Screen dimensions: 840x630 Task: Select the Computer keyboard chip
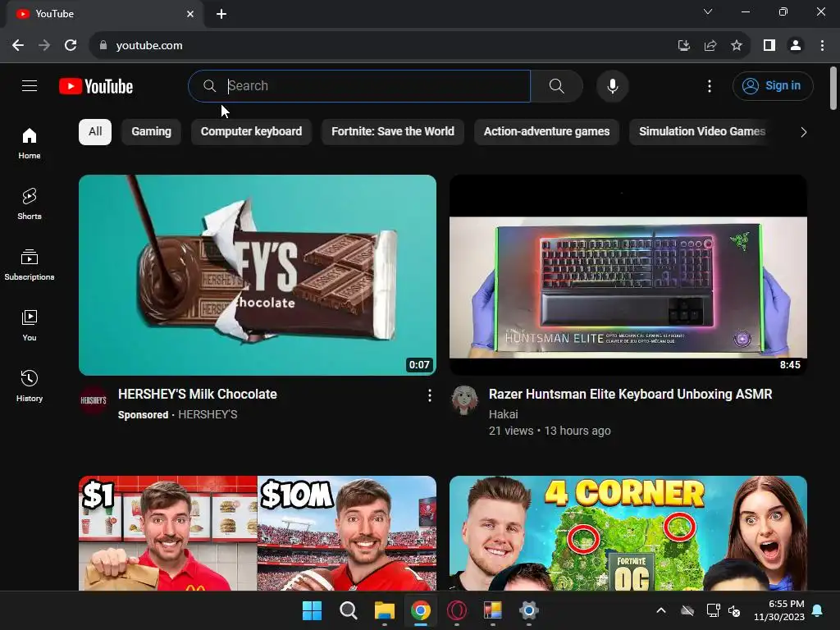[x=251, y=132]
